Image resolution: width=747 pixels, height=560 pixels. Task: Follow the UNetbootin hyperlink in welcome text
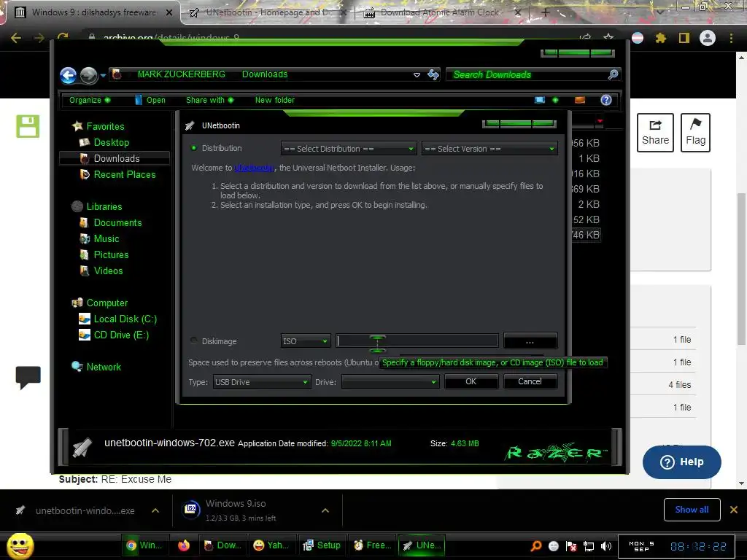(254, 168)
